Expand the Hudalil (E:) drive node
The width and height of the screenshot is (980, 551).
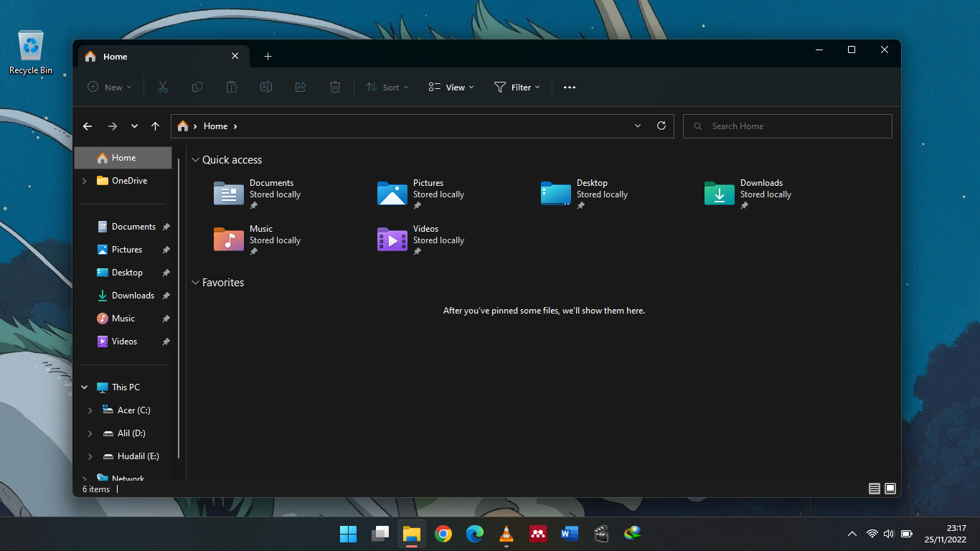point(90,456)
